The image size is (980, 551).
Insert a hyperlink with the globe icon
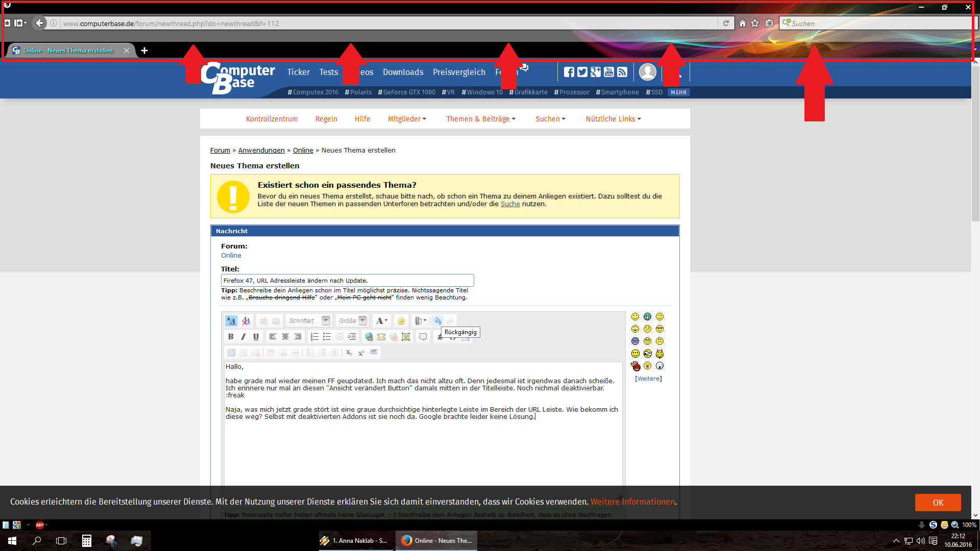click(x=369, y=337)
